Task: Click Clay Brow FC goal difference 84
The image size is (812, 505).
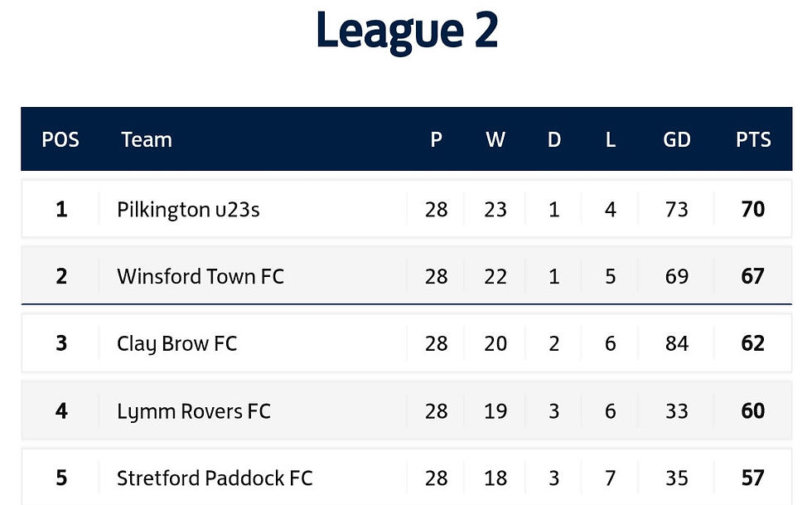Action: coord(677,343)
